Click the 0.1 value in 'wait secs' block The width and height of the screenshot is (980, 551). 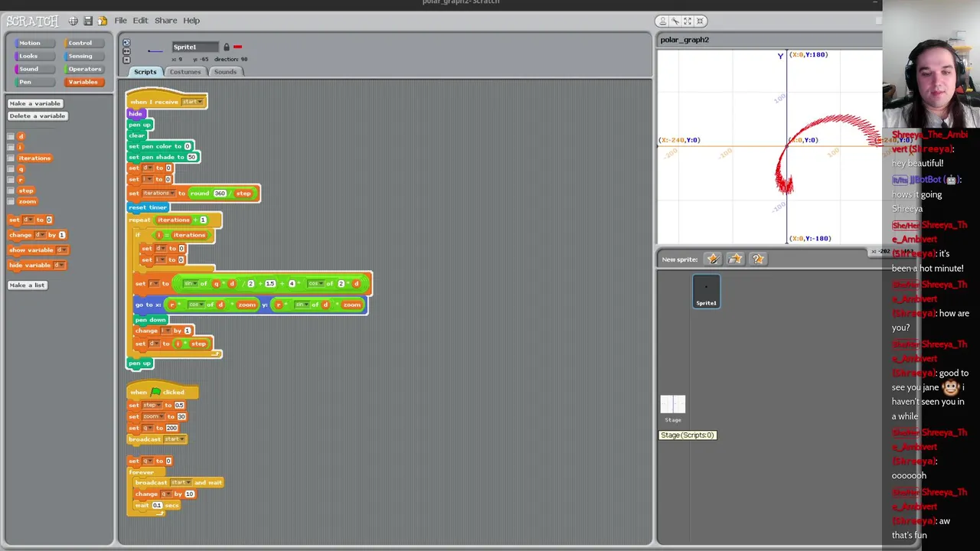point(157,505)
